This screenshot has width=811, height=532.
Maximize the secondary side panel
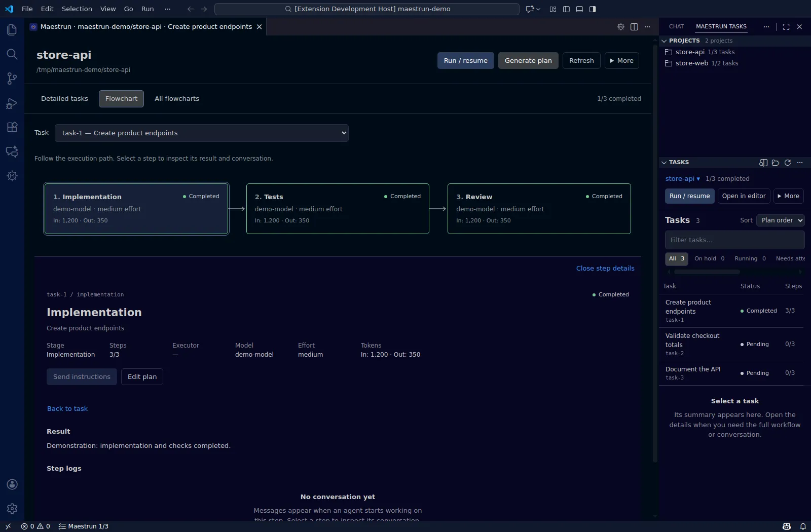tap(786, 27)
